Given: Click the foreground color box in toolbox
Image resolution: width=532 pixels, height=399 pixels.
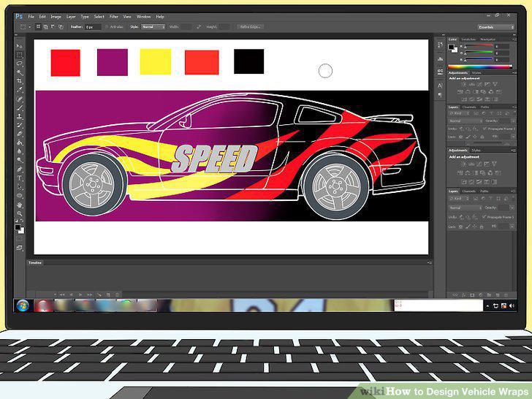Looking at the screenshot, I should 18,227.
